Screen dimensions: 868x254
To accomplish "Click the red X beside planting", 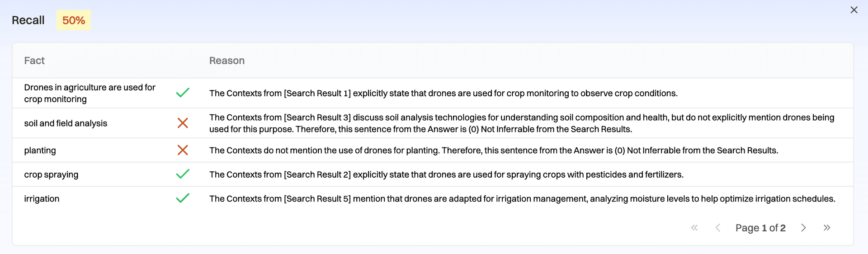I will tap(183, 150).
